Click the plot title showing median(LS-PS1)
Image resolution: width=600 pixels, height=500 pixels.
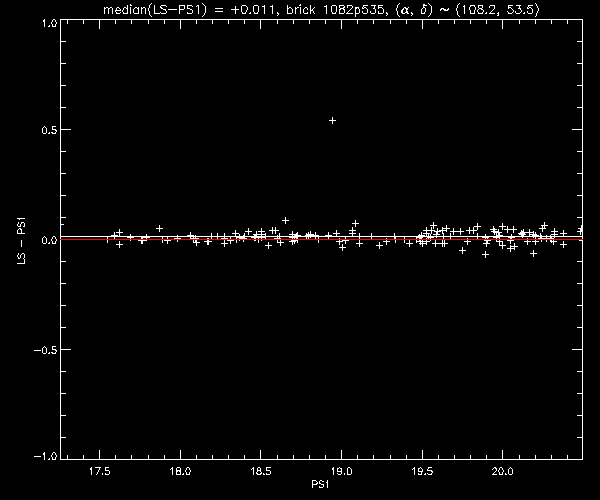click(321, 9)
